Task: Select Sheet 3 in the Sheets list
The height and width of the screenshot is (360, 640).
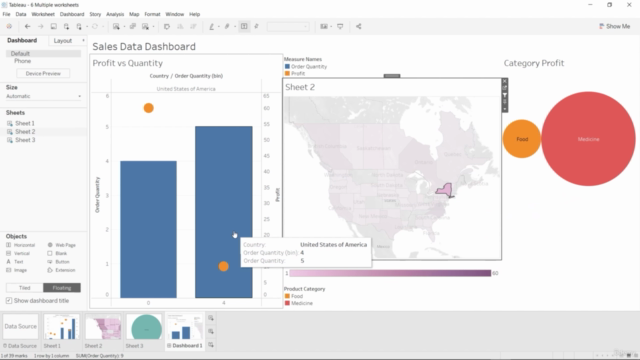Action: [x=25, y=140]
